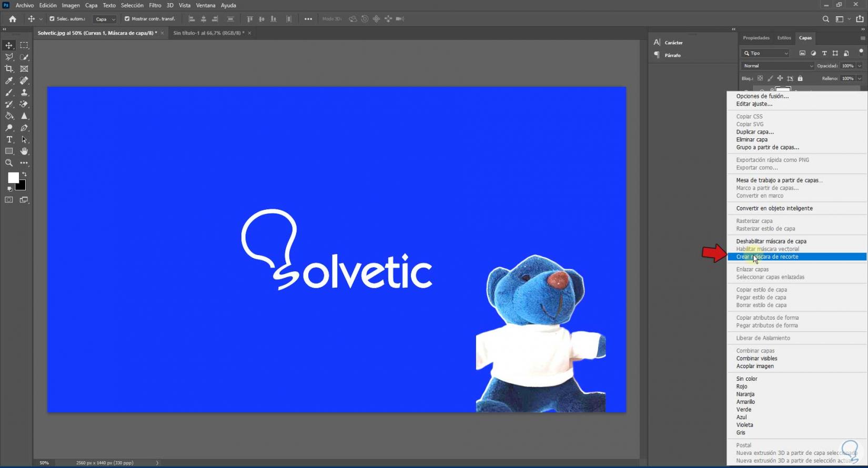Change the screen mode
Image resolution: width=868 pixels, height=468 pixels.
(x=24, y=200)
